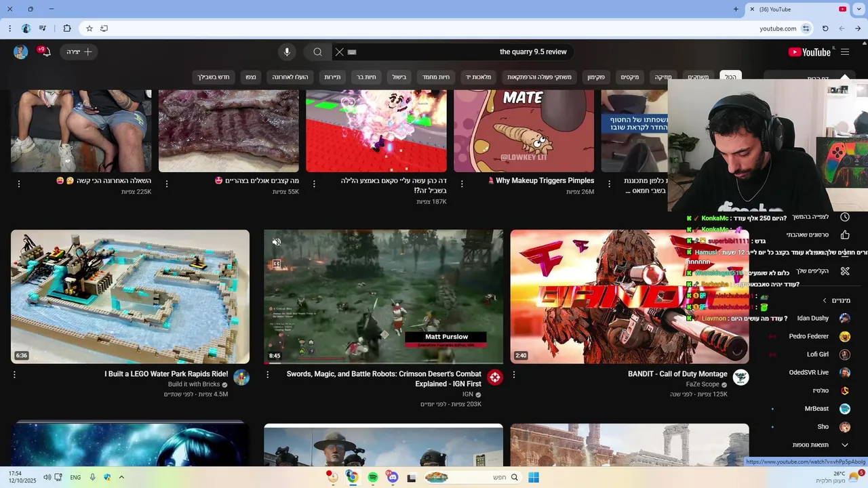Open the browser extensions puzzle icon
The width and height of the screenshot is (868, 488).
click(66, 28)
